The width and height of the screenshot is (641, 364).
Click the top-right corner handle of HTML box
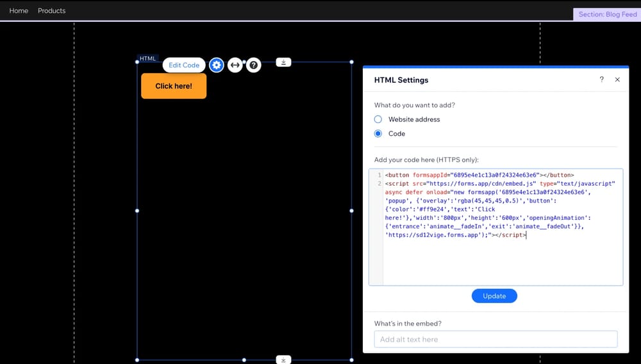(351, 62)
